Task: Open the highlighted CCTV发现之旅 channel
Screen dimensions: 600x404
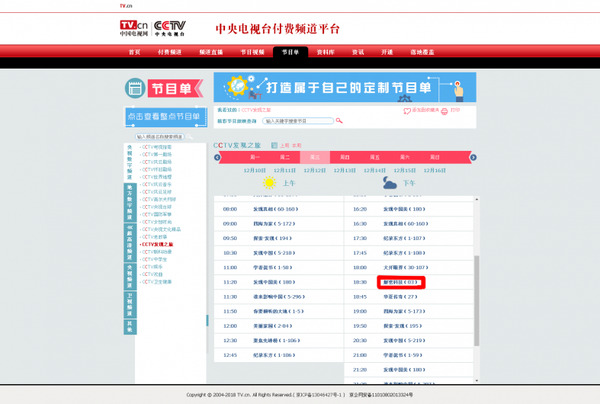Action: point(158,244)
